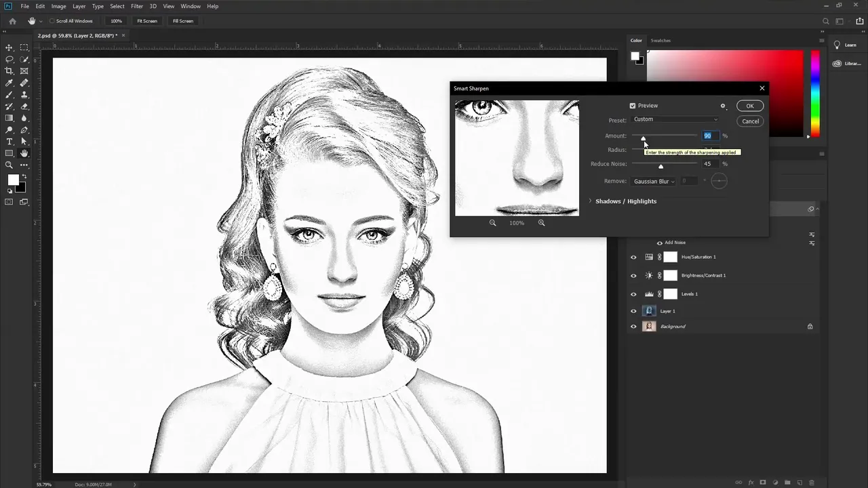The height and width of the screenshot is (488, 868).
Task: Select the Path Selection tool
Action: (x=24, y=142)
